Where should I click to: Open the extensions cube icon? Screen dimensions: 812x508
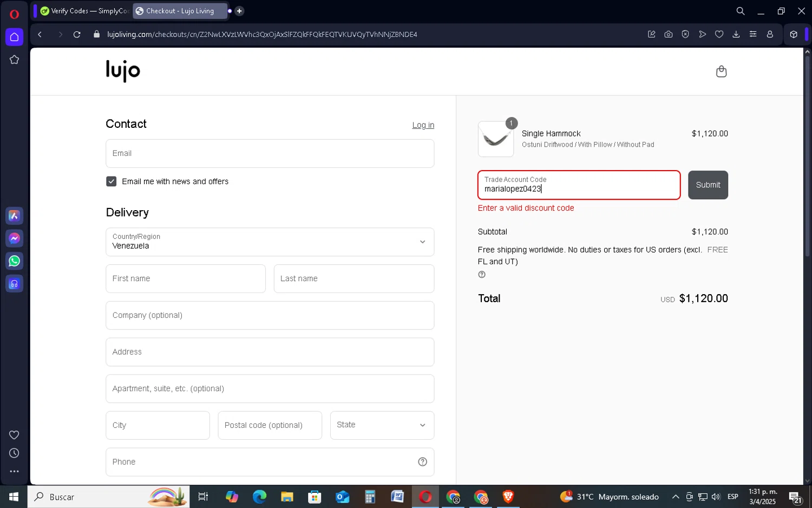click(x=794, y=34)
